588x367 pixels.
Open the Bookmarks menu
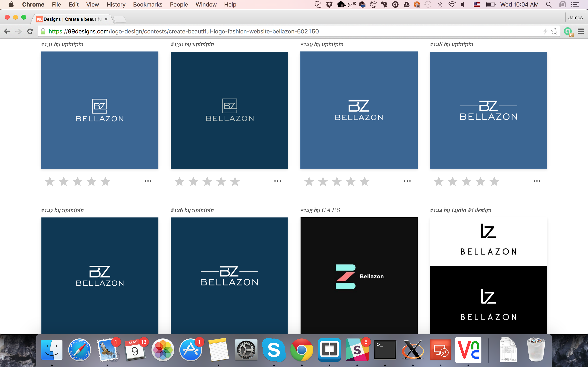pyautogui.click(x=147, y=5)
